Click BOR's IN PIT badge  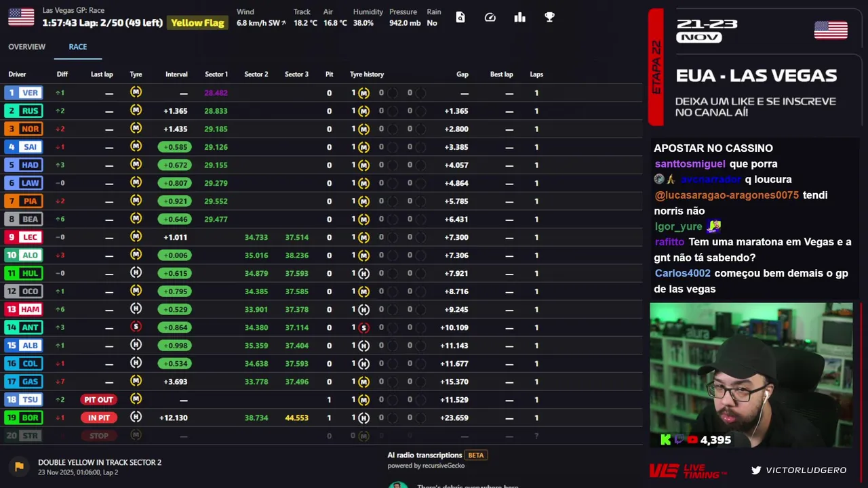pos(98,418)
